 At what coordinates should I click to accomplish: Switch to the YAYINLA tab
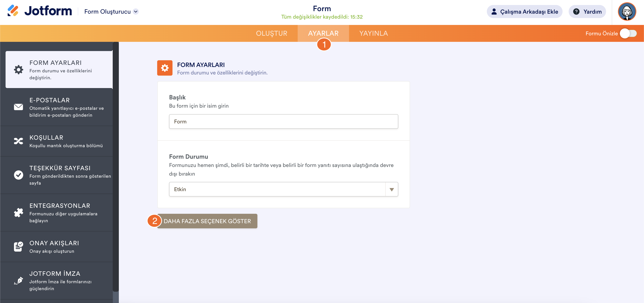[374, 33]
